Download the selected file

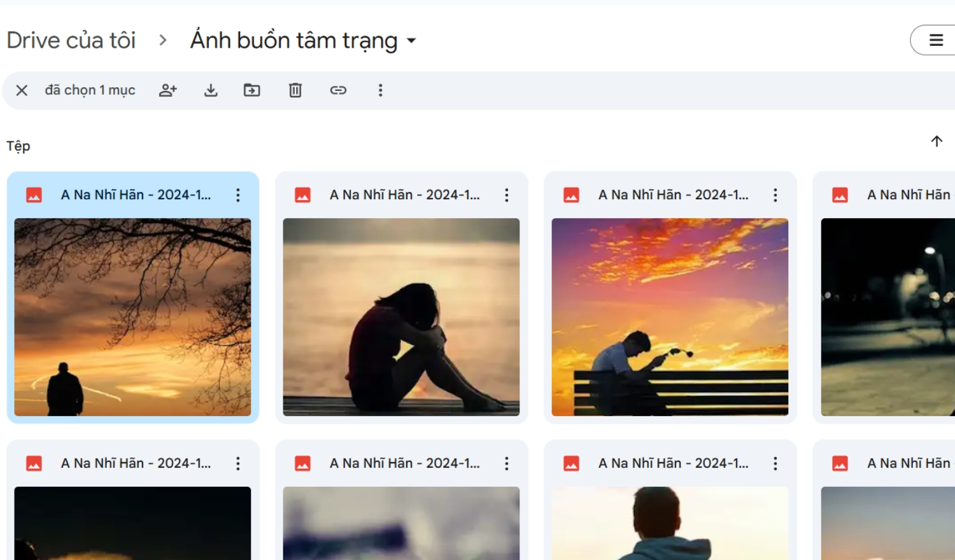pyautogui.click(x=211, y=90)
